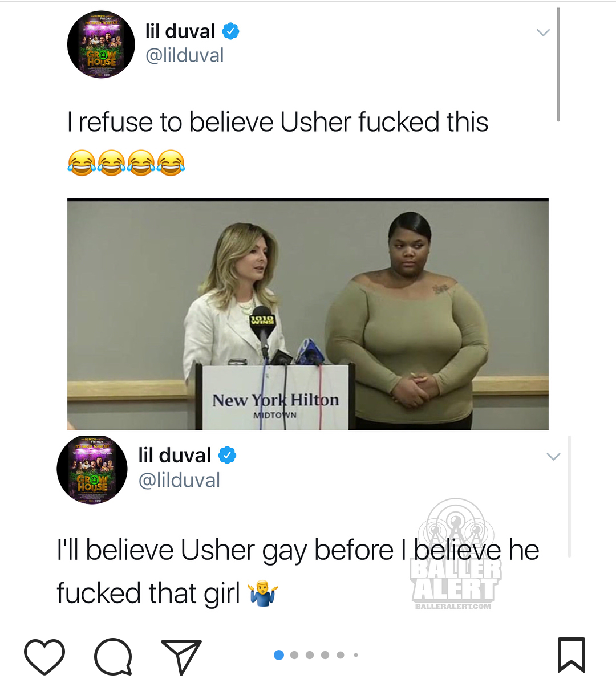616x683 pixels.
Task: Open the New York Hilton press conference photo
Action: pyautogui.click(x=308, y=314)
